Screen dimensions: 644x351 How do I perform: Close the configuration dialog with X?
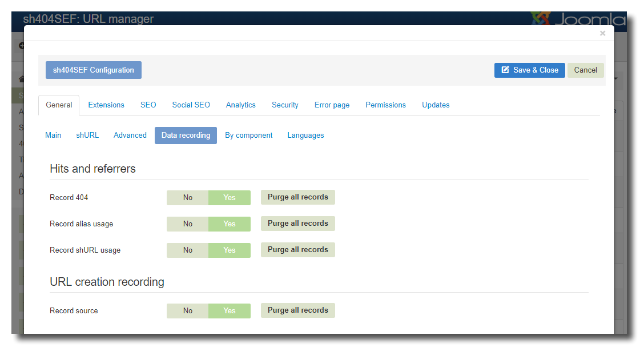602,33
